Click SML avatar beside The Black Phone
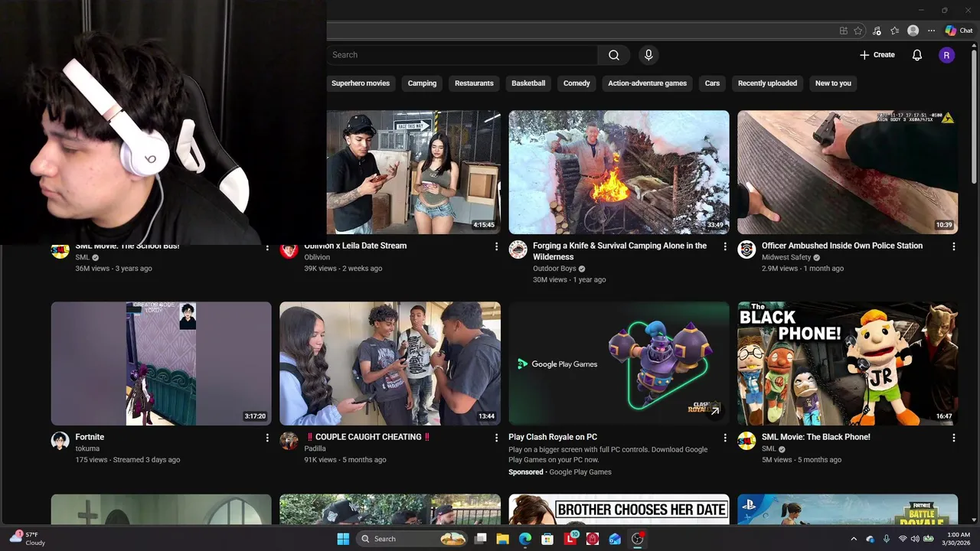 [x=746, y=441]
